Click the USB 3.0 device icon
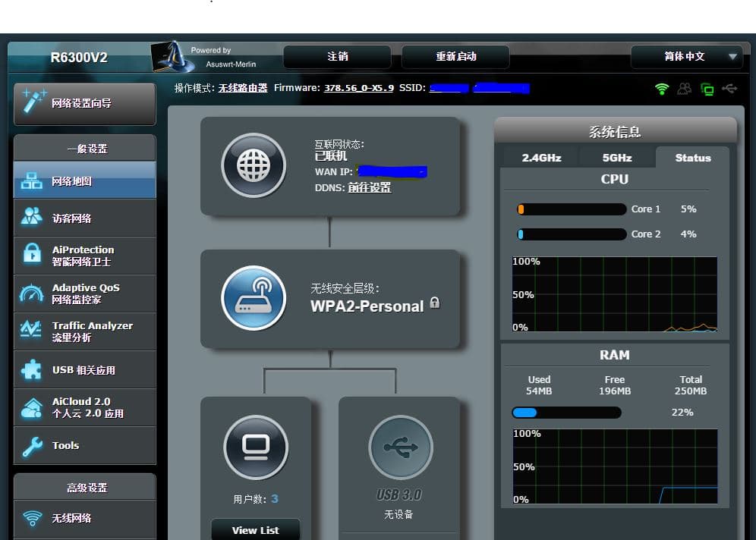 (400, 447)
